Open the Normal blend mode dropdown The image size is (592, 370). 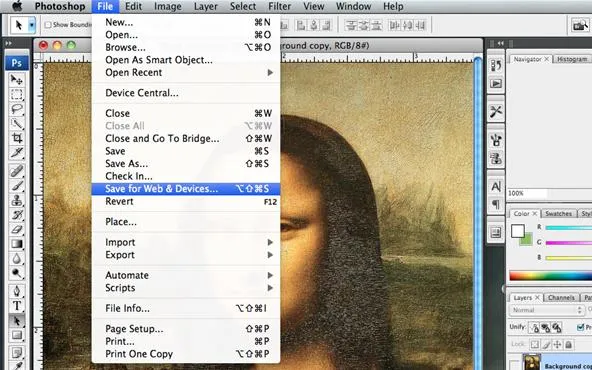click(x=546, y=310)
